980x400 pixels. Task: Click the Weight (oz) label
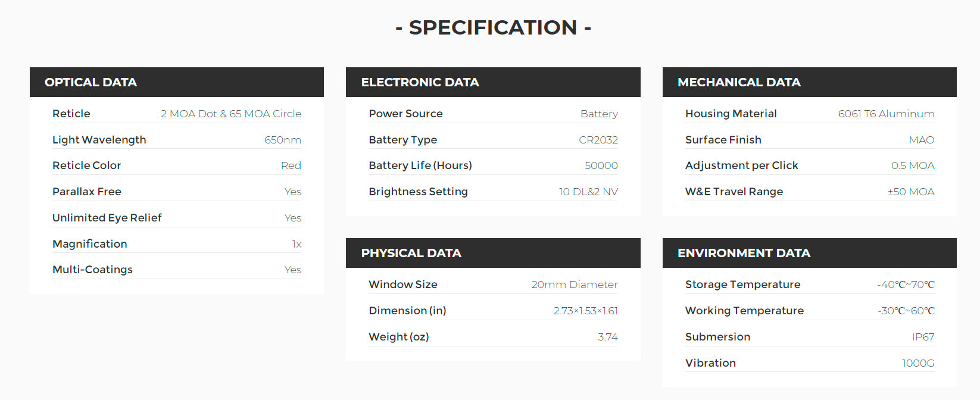click(x=399, y=337)
